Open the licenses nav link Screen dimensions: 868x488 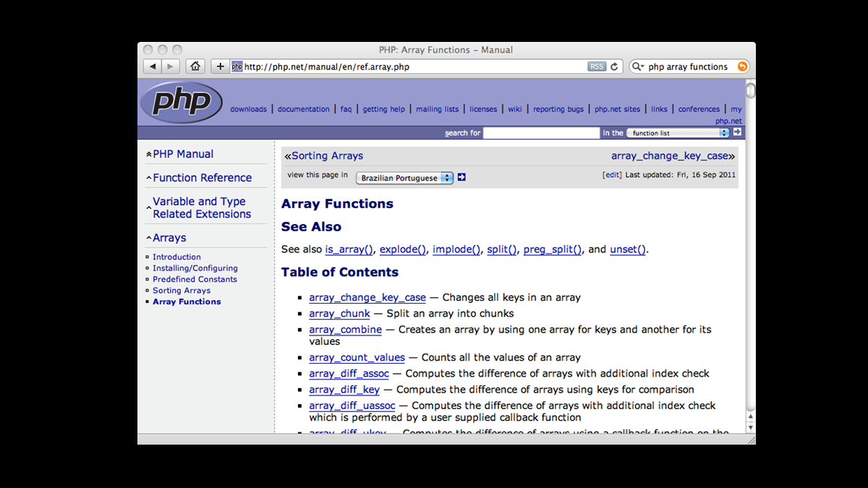click(483, 109)
